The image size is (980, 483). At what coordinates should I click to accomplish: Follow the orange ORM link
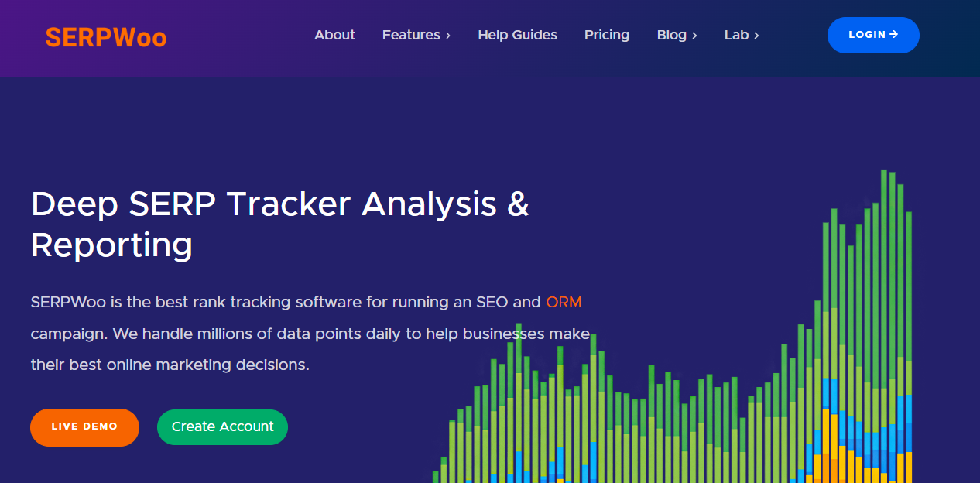pos(564,302)
